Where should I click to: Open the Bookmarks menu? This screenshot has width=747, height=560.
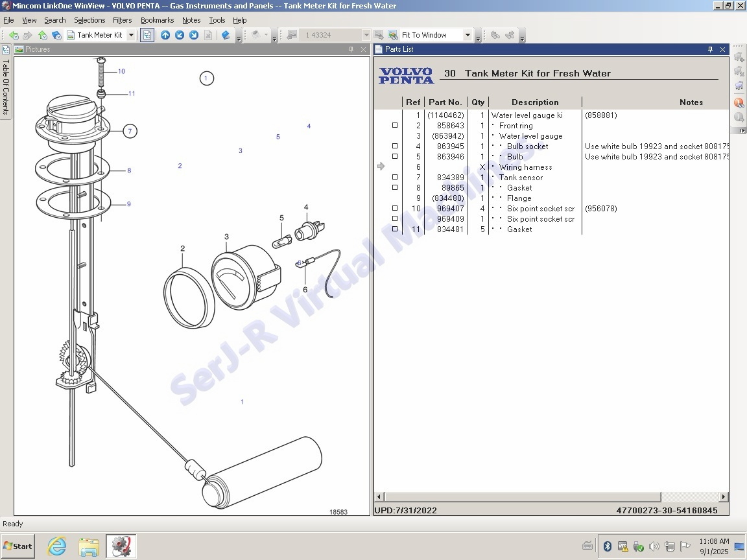coord(157,20)
